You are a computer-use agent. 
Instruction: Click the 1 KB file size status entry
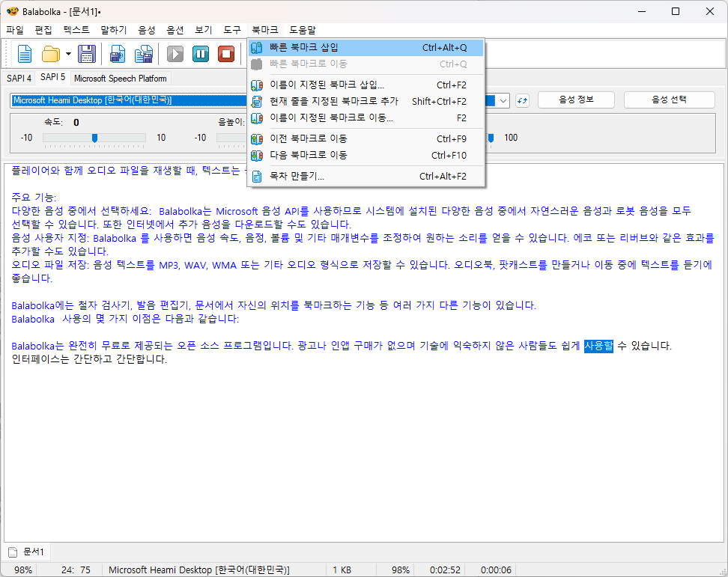342,570
